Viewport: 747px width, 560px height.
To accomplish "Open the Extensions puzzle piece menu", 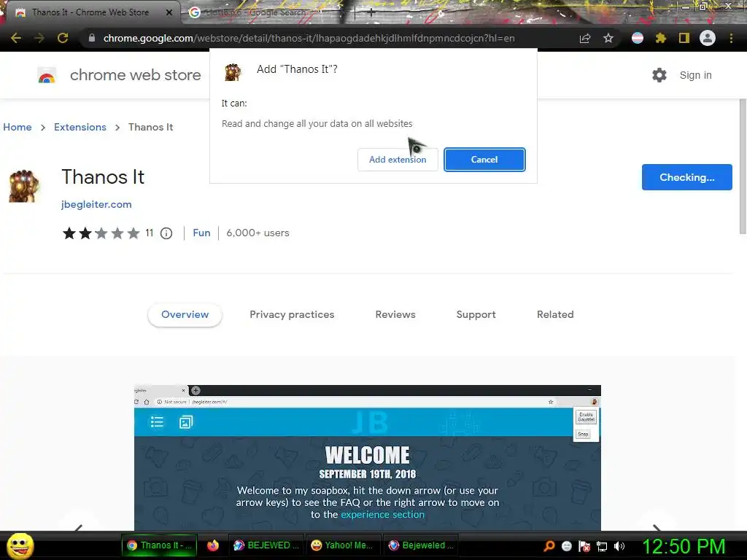I will click(660, 38).
